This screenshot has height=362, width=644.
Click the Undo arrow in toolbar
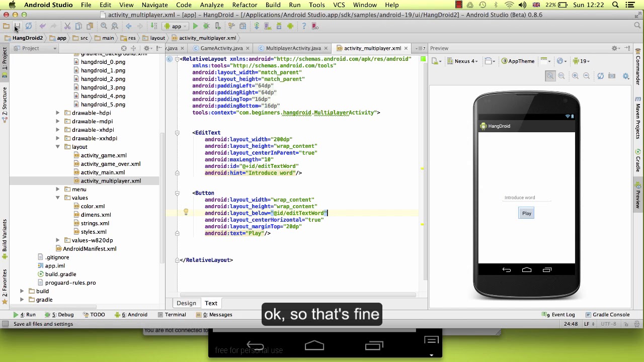pyautogui.click(x=43, y=26)
